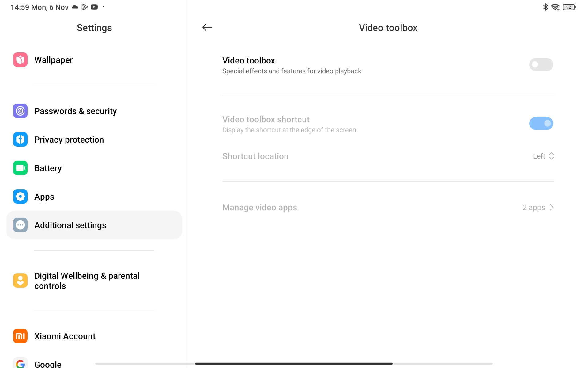Image resolution: width=588 pixels, height=368 pixels.
Task: Tap the bottom navigation gesture bar
Action: [293, 364]
